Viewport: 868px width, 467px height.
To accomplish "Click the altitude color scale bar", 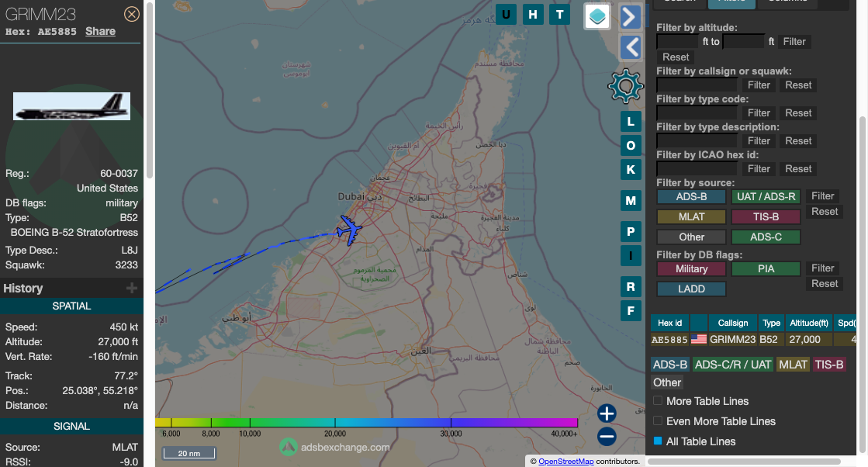I will (x=366, y=423).
